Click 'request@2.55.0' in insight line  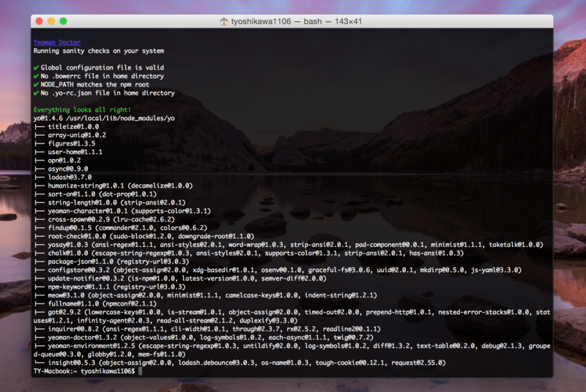click(417, 363)
